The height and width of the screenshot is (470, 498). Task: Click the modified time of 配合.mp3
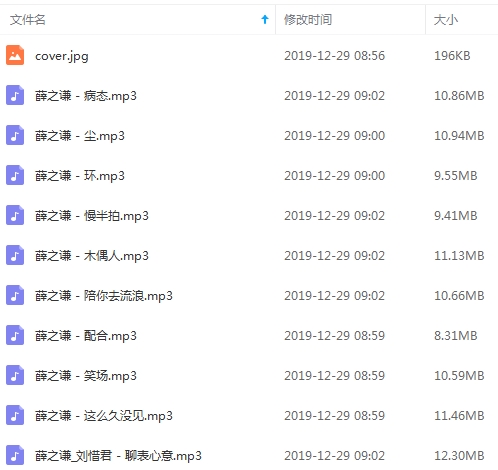coord(334,336)
